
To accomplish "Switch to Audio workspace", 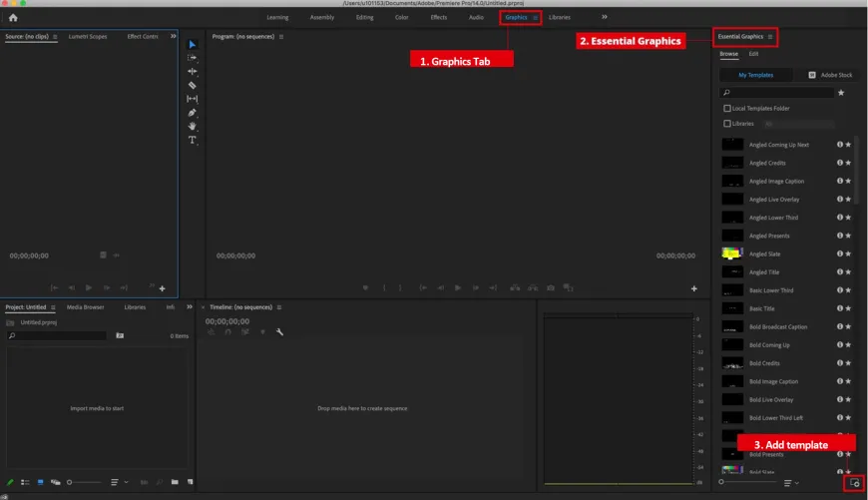I will [476, 17].
